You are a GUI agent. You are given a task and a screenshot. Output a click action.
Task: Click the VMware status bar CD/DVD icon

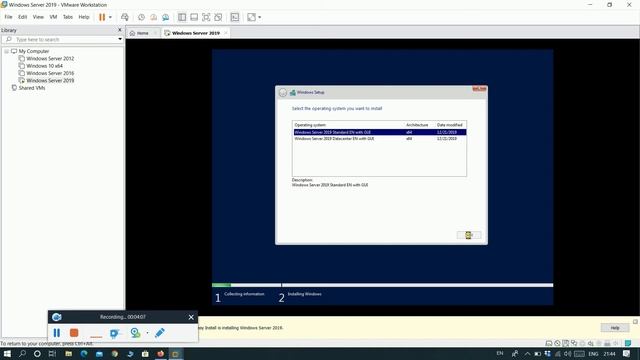(x=557, y=343)
